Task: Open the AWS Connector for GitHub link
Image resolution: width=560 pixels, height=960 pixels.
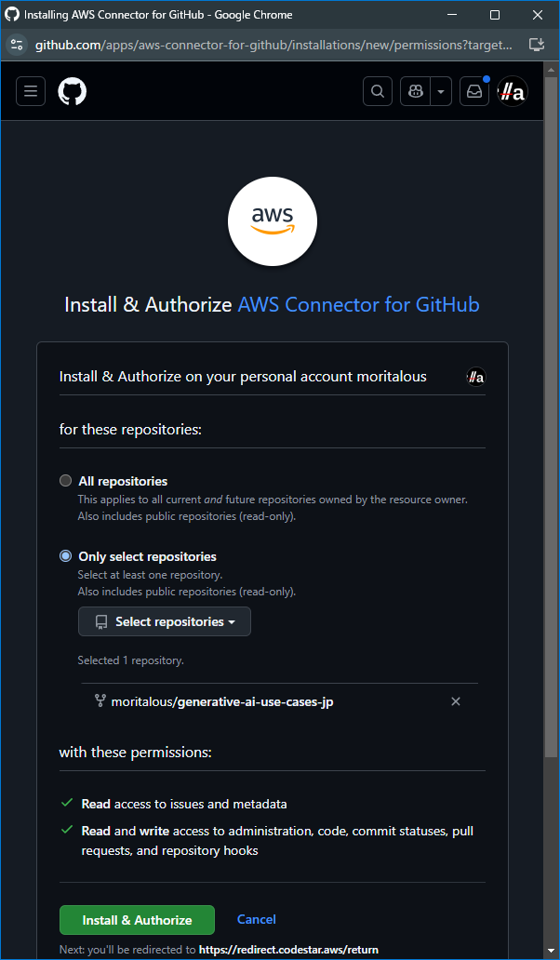Action: [x=358, y=304]
